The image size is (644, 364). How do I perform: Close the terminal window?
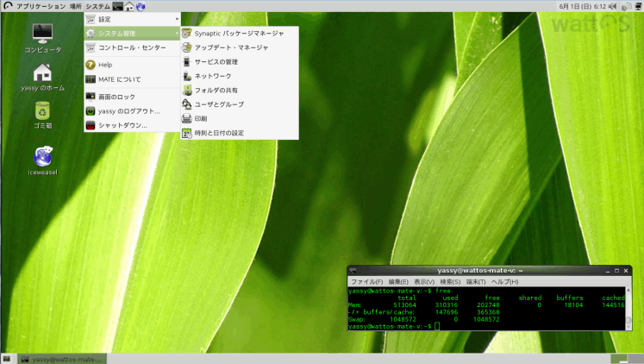(x=626, y=271)
